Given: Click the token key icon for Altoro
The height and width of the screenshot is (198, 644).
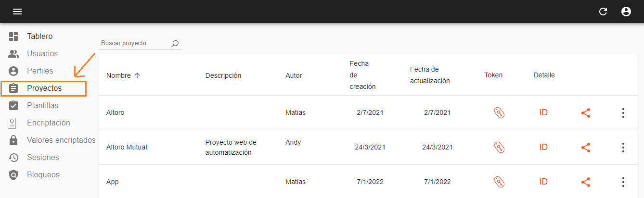Looking at the screenshot, I should point(500,113).
